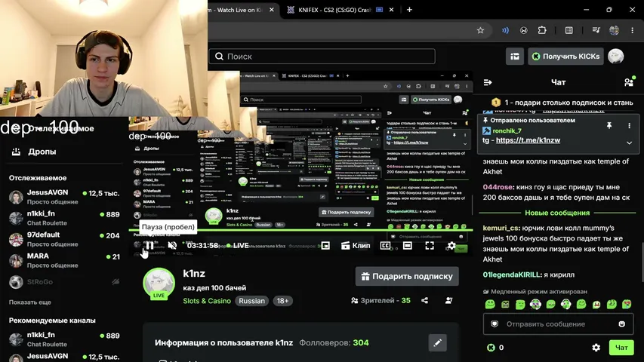Focus the Отправить сообщение input

coord(558,324)
